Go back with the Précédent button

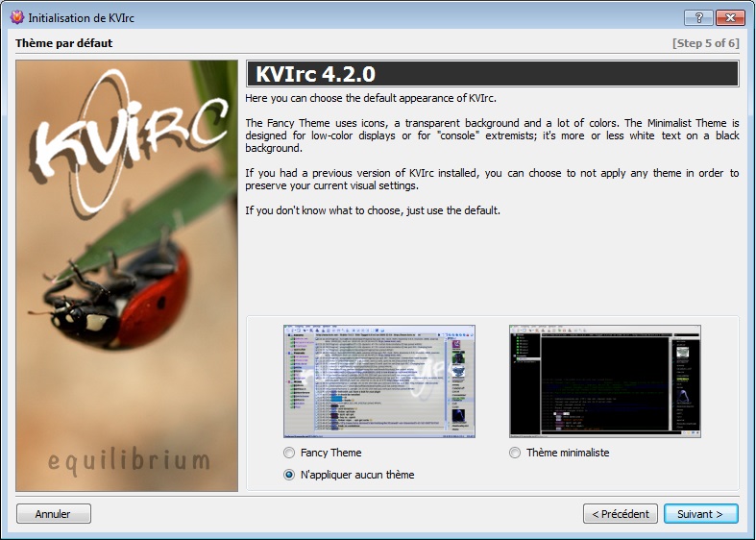tap(621, 514)
